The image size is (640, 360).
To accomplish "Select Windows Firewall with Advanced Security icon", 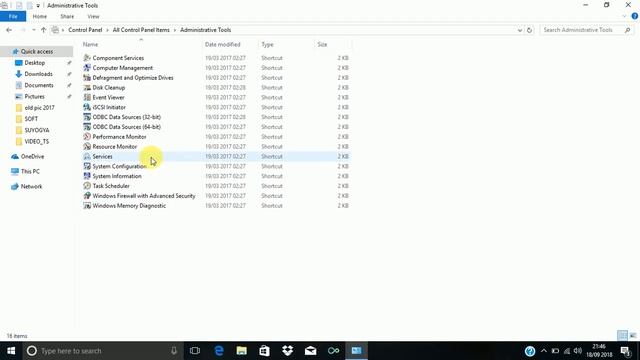I will tap(87, 196).
